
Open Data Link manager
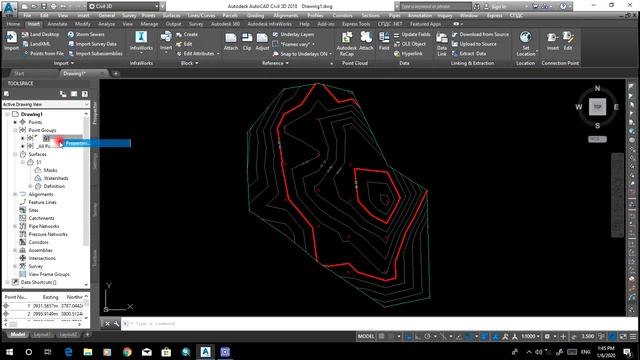coord(442,44)
